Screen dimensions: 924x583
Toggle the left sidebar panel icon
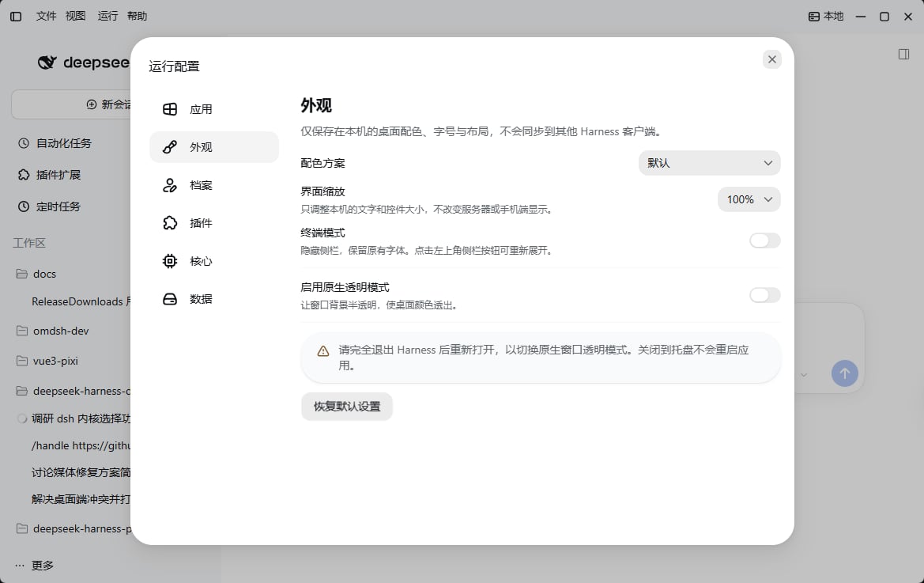tap(16, 17)
